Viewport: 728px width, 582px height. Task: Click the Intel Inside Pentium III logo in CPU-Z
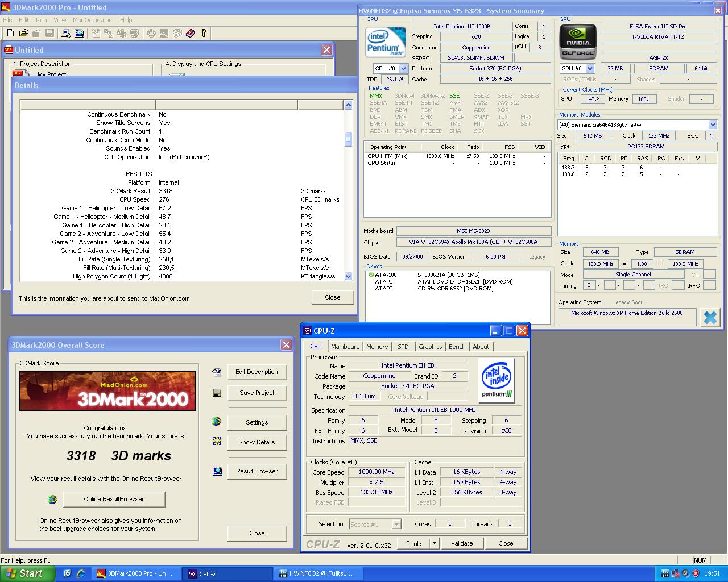coord(497,380)
